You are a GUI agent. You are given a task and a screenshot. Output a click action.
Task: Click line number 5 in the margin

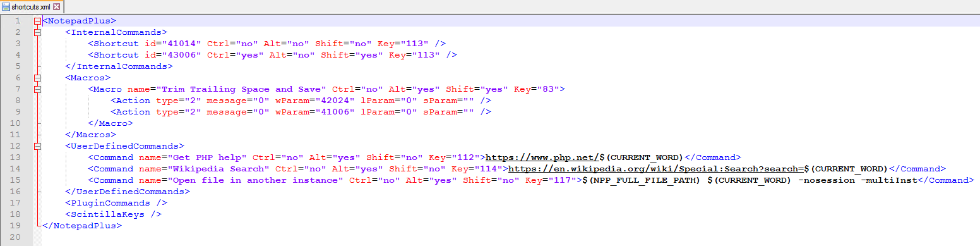[x=18, y=66]
